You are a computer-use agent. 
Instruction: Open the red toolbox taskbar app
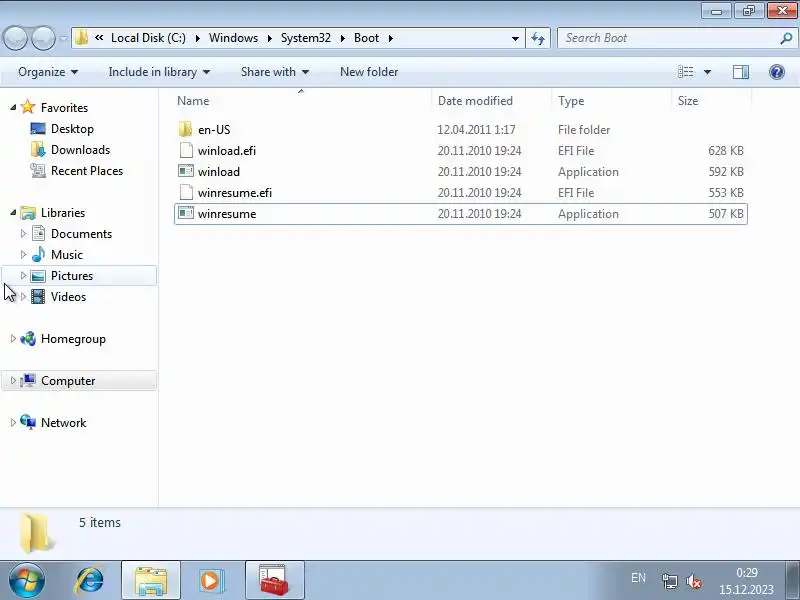(274, 580)
